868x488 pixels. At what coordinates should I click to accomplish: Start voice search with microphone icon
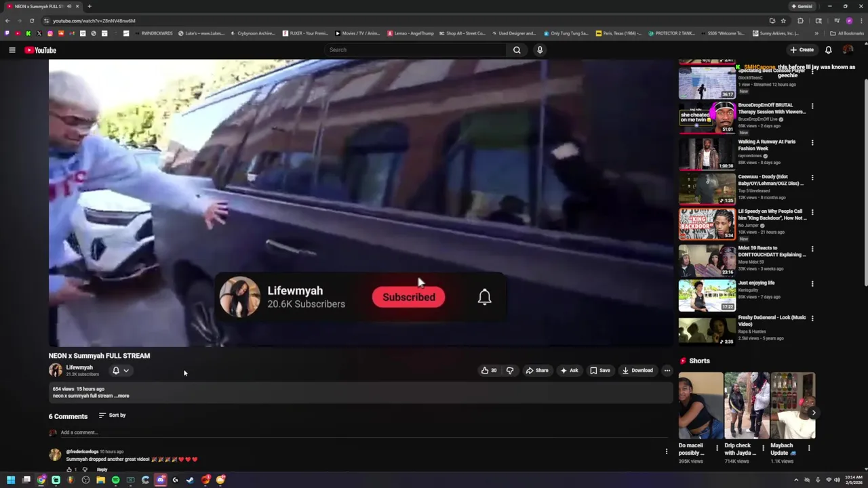click(540, 49)
